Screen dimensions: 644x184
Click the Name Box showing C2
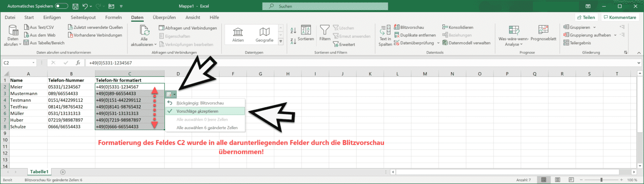19,63
